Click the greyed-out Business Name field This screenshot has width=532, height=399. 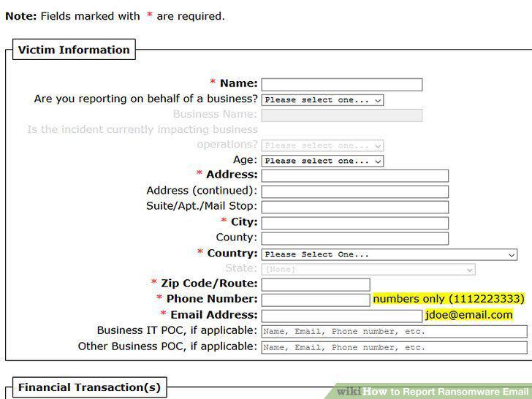[342, 115]
